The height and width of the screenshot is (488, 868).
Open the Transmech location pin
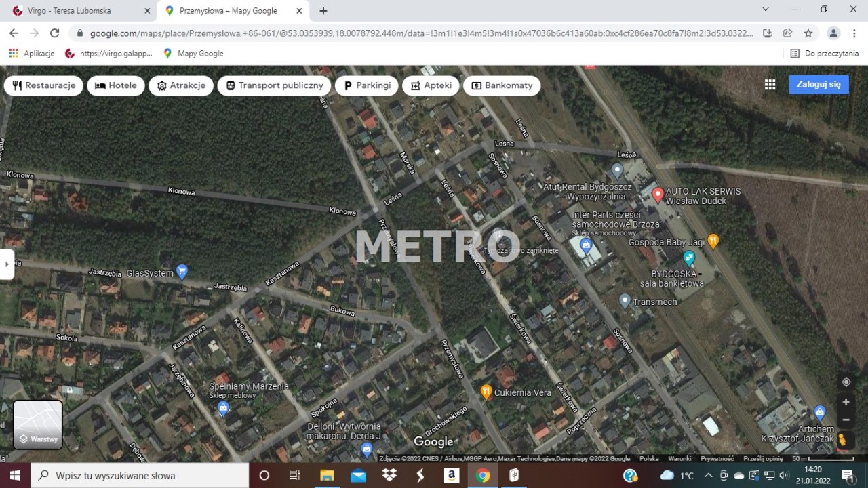pyautogui.click(x=625, y=300)
